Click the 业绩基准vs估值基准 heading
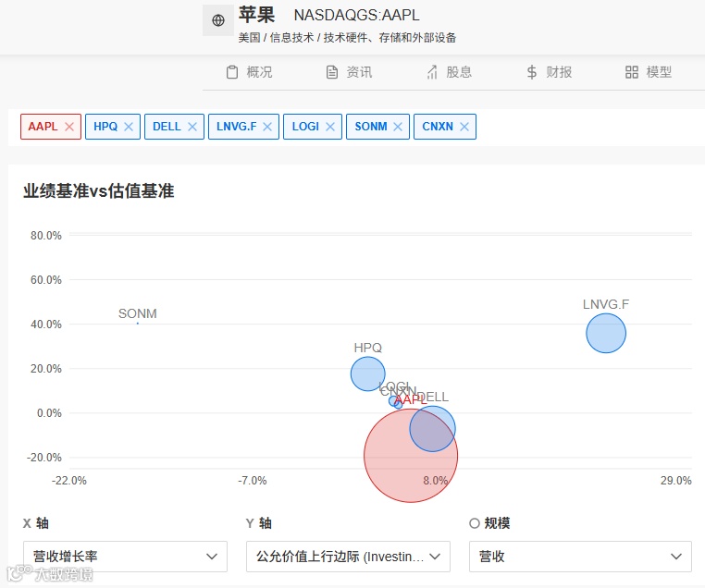 99,190
